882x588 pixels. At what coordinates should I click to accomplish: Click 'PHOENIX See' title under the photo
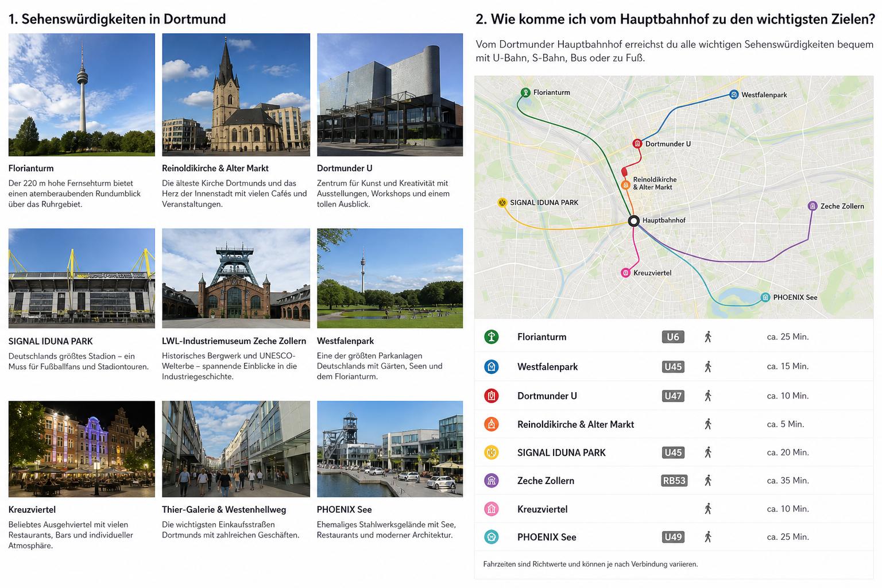pyautogui.click(x=345, y=509)
